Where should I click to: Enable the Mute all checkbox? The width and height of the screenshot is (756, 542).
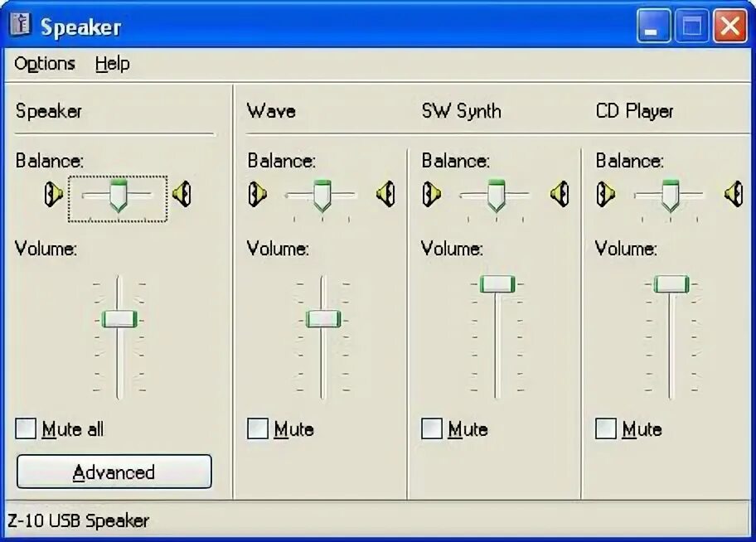tap(26, 428)
